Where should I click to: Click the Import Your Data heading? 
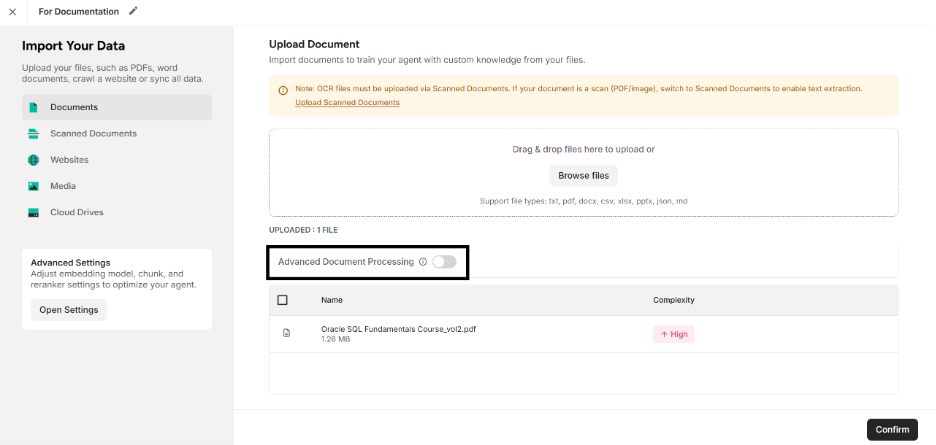click(x=73, y=46)
